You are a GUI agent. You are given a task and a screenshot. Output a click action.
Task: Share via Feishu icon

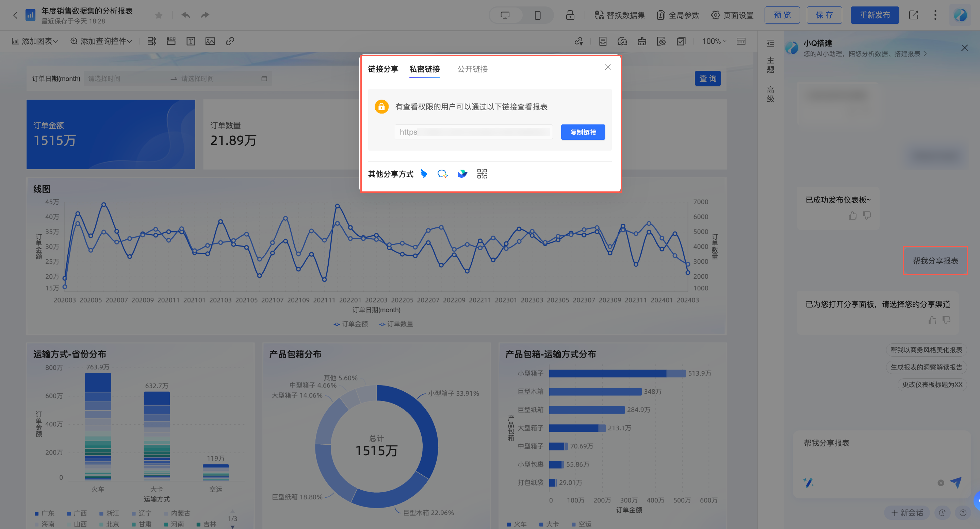point(462,174)
